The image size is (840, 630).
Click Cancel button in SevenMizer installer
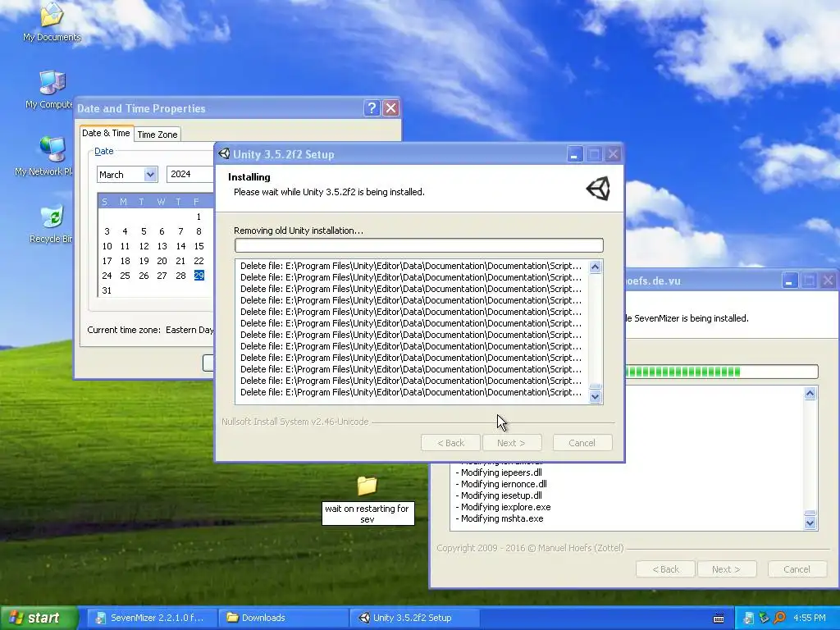pos(797,569)
